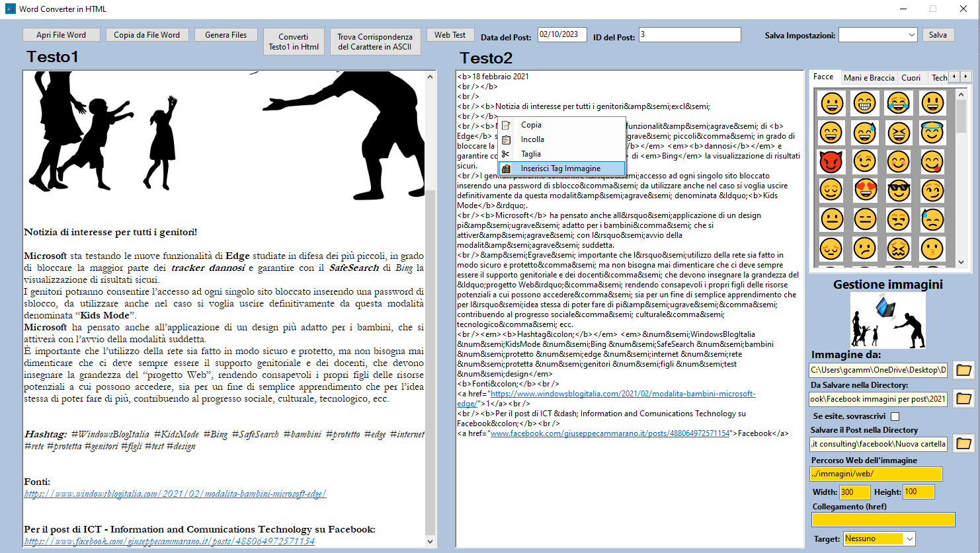
Task: Click the Testo1 scrollbar down arrow
Action: point(430,542)
